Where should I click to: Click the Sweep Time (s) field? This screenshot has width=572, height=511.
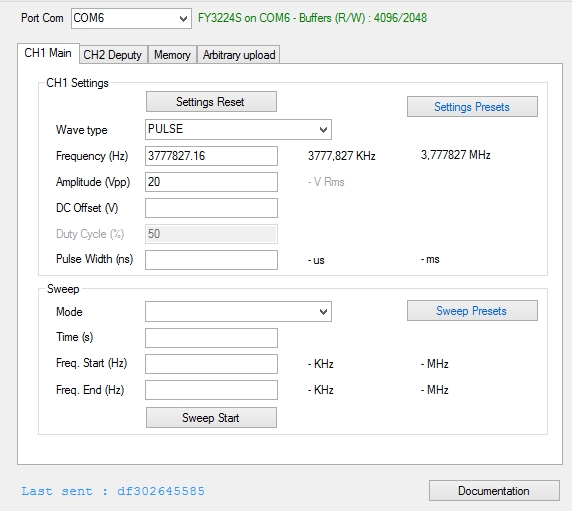[x=211, y=338]
